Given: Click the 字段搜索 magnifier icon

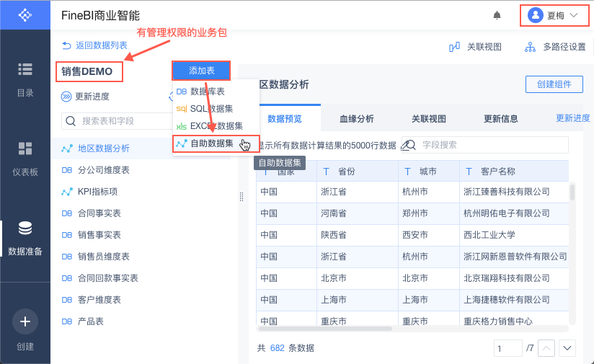Looking at the screenshot, I should (409, 145).
